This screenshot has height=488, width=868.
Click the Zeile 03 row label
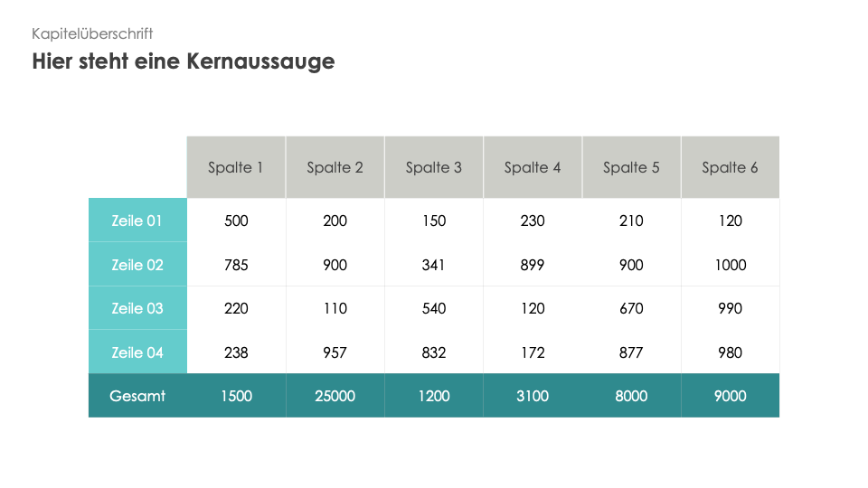click(137, 307)
